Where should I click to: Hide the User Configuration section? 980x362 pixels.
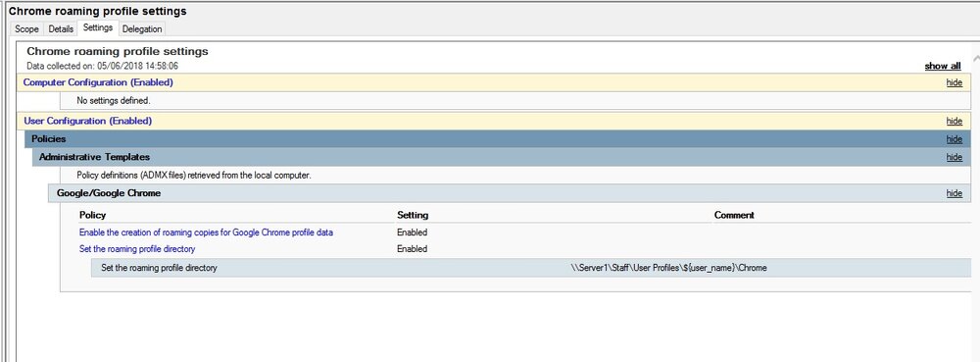[x=954, y=122]
